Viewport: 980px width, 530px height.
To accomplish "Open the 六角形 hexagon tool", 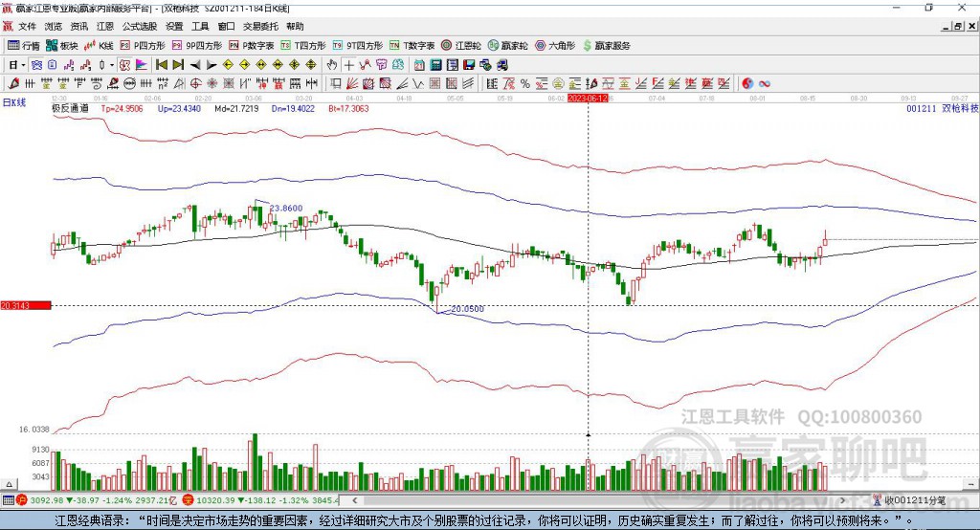I will pyautogui.click(x=555, y=46).
